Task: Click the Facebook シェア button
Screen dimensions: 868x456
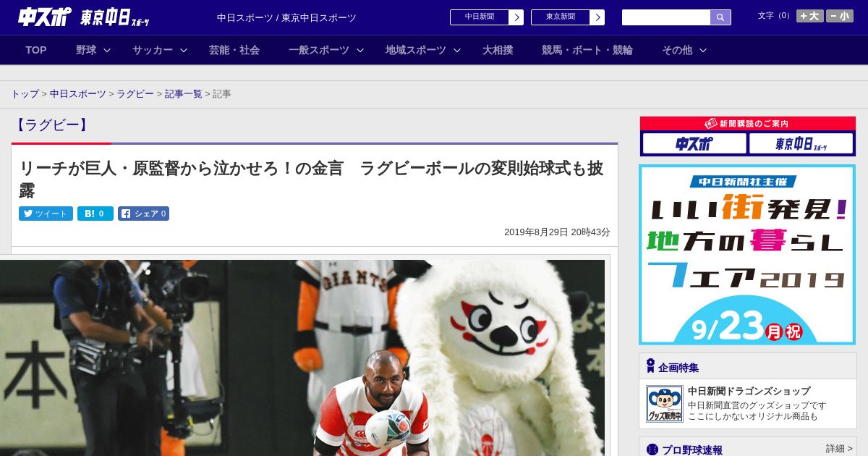Action: tap(143, 214)
